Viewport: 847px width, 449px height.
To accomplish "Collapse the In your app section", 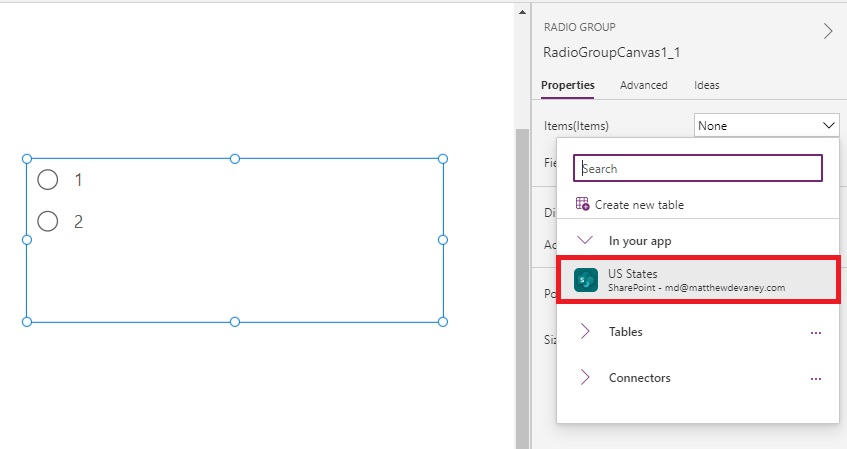I will click(x=585, y=240).
